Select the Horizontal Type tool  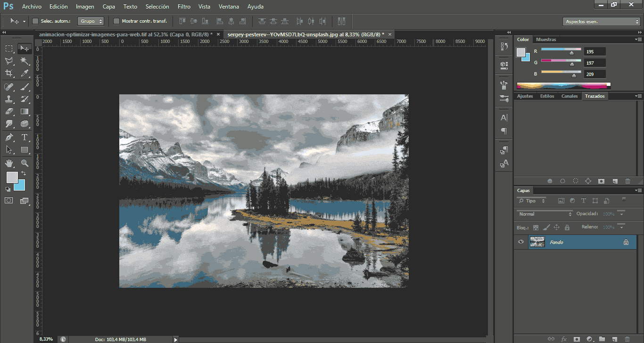coord(25,137)
